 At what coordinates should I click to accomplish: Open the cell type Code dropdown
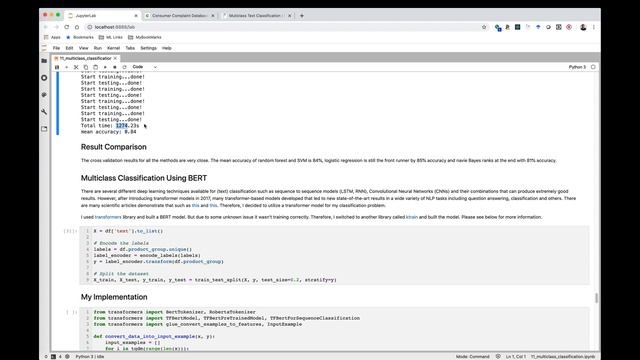144,67
